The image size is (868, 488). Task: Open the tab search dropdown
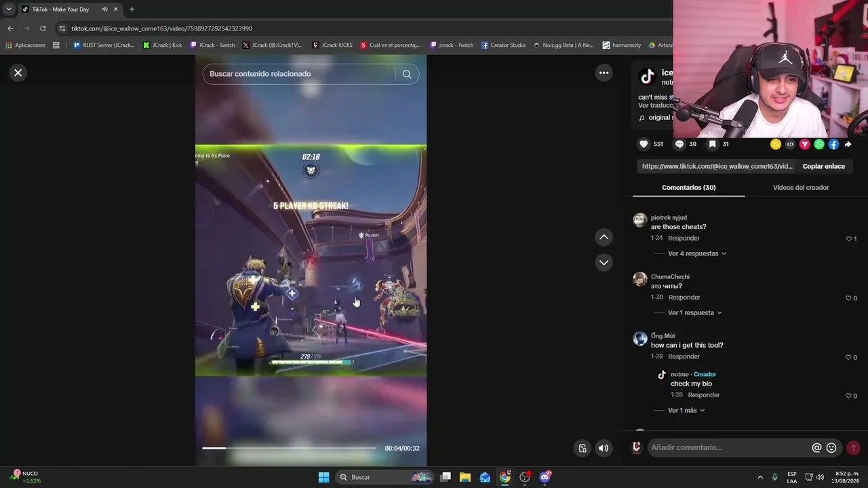pos(9,9)
